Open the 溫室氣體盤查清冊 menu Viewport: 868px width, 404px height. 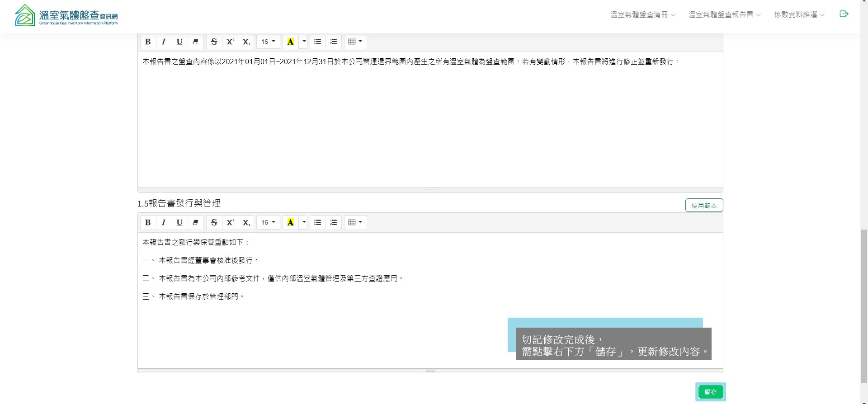pos(642,14)
